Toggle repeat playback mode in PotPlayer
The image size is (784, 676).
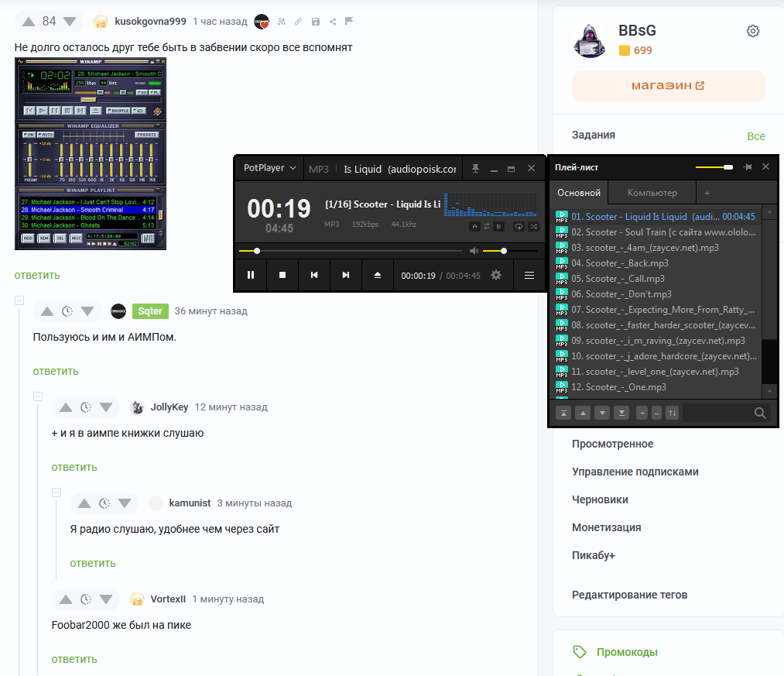(519, 227)
